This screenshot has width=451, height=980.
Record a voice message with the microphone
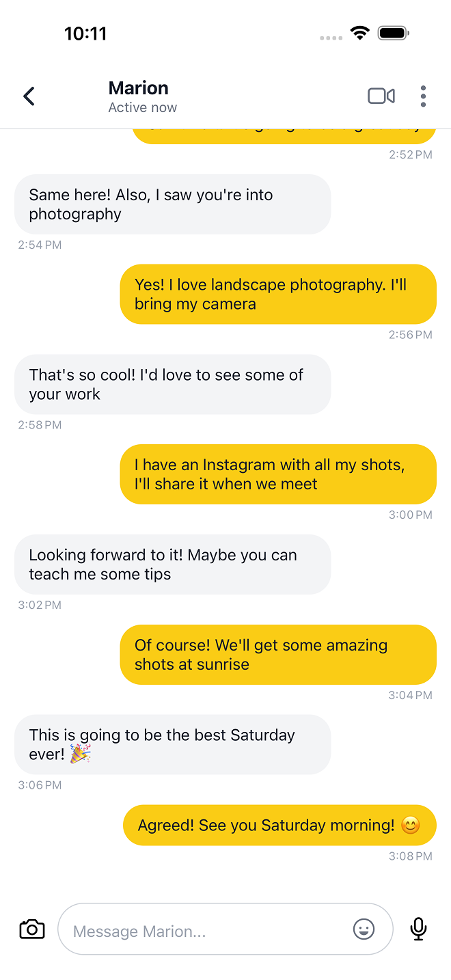click(418, 929)
